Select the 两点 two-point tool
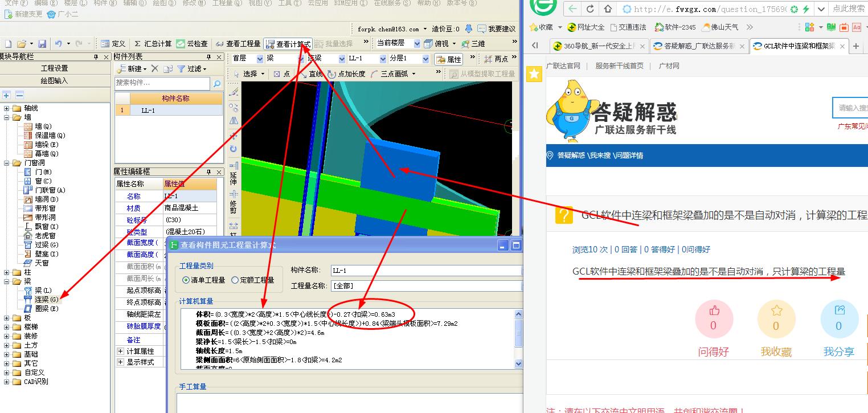The width and height of the screenshot is (868, 413). pyautogui.click(x=496, y=59)
